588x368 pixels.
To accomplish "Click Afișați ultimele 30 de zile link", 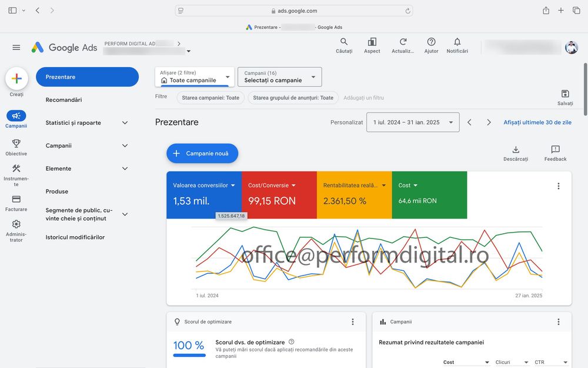I will coord(537,122).
